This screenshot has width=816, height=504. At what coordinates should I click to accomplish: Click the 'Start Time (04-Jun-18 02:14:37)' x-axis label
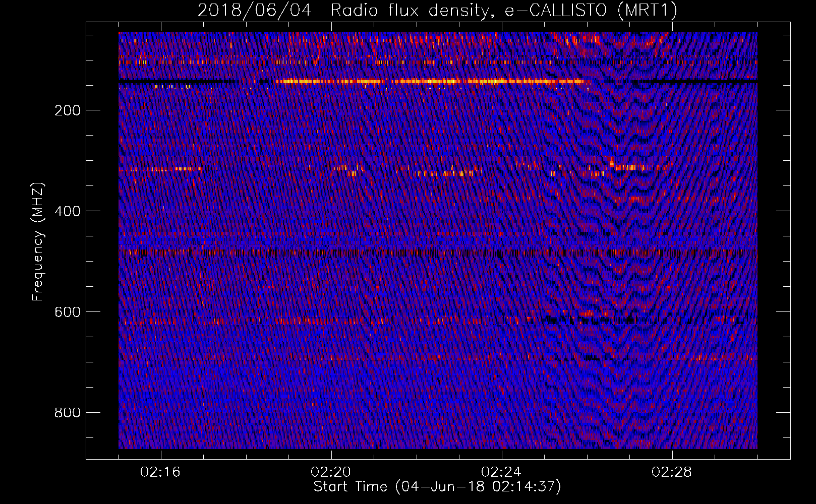(437, 486)
